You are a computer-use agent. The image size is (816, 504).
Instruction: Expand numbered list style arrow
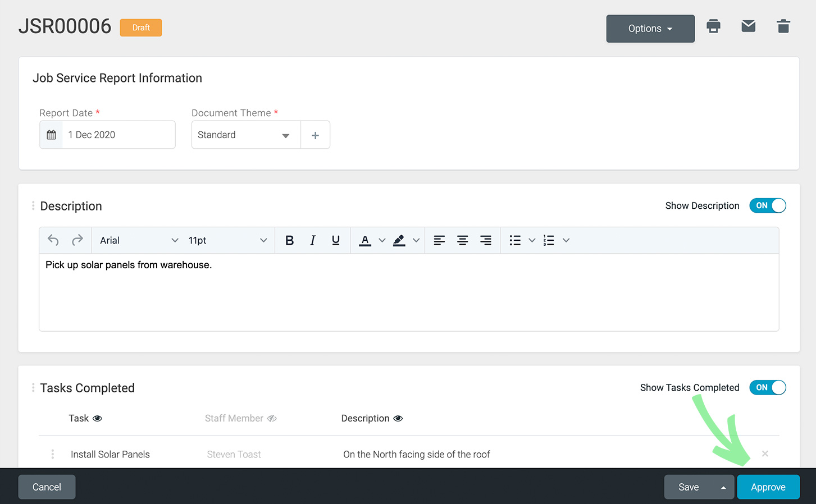pos(566,240)
